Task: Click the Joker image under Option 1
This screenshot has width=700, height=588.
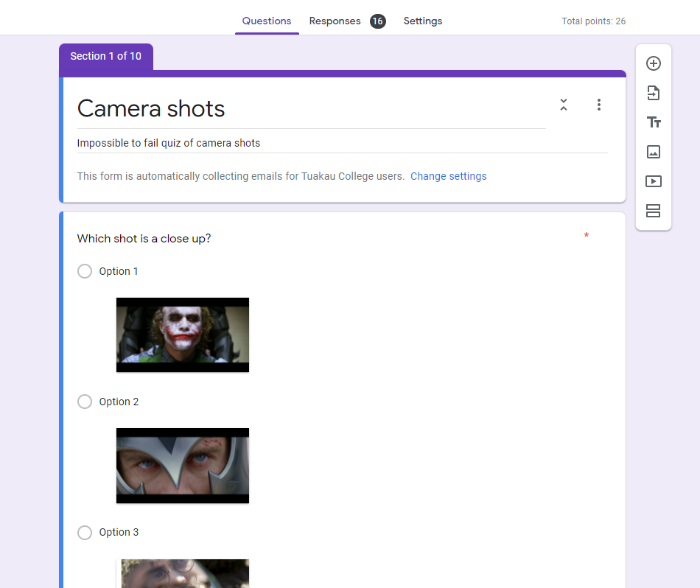Action: (183, 335)
